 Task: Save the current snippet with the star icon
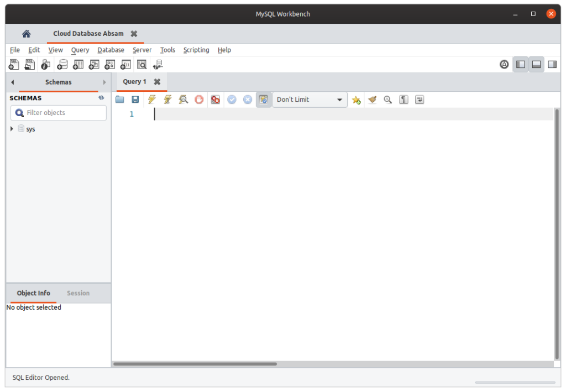coord(356,100)
